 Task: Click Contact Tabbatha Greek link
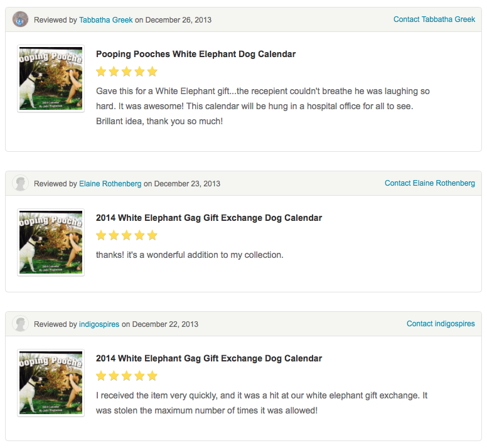pyautogui.click(x=434, y=19)
